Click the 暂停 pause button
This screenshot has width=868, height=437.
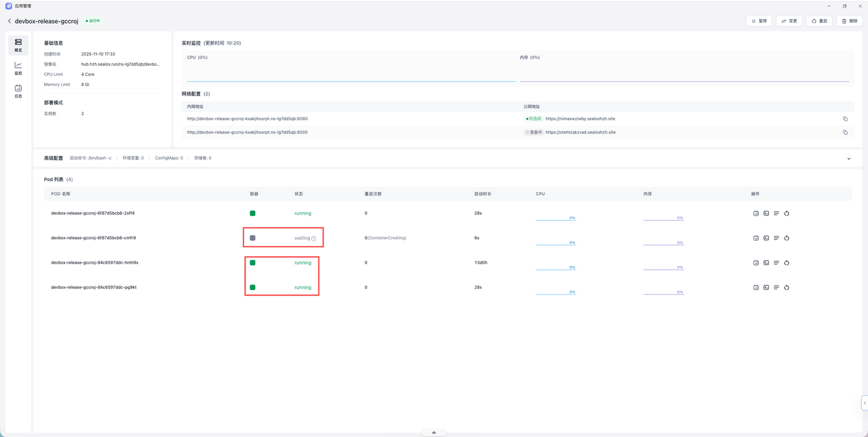tap(759, 21)
